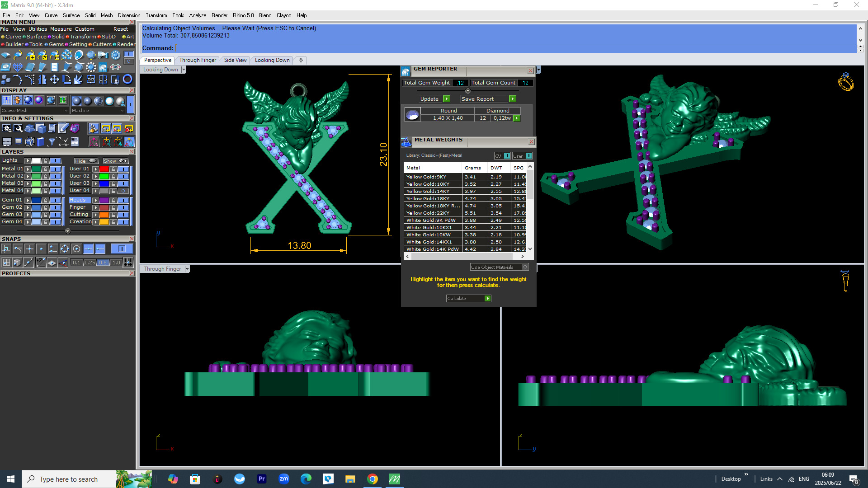Select the Move tool with four arrows
Viewport: 868px width, 488px height.
(x=54, y=80)
